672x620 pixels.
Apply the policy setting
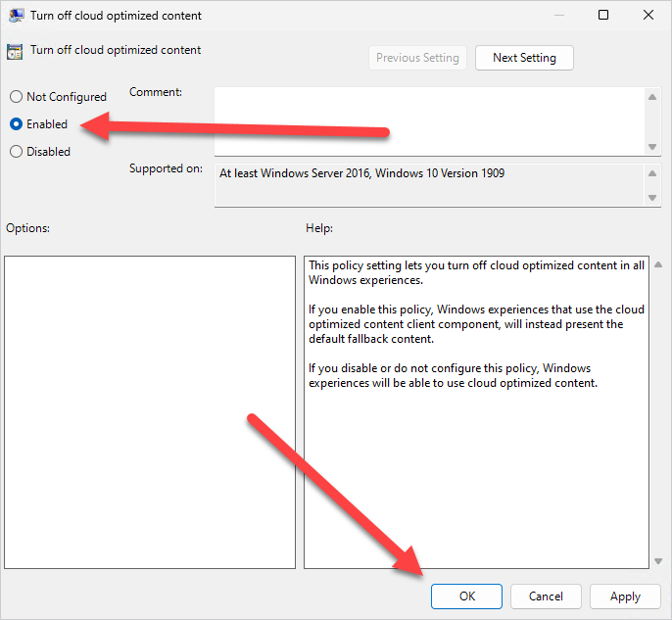tap(625, 596)
